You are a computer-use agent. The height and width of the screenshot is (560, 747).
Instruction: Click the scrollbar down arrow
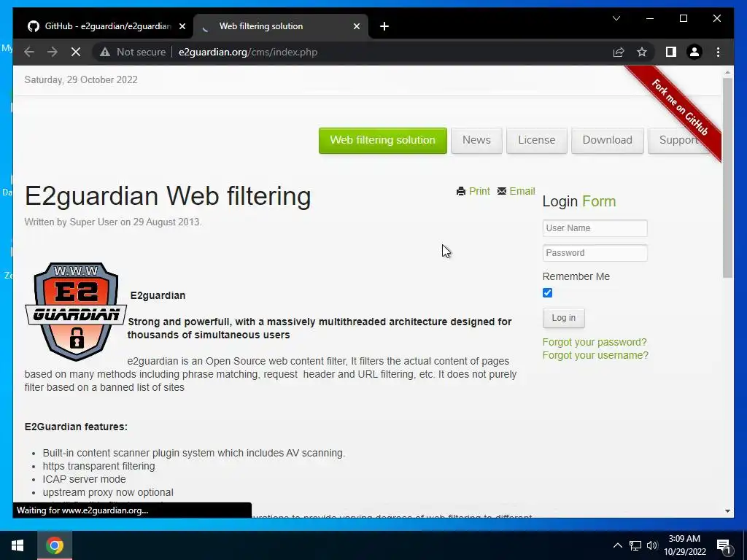click(727, 511)
